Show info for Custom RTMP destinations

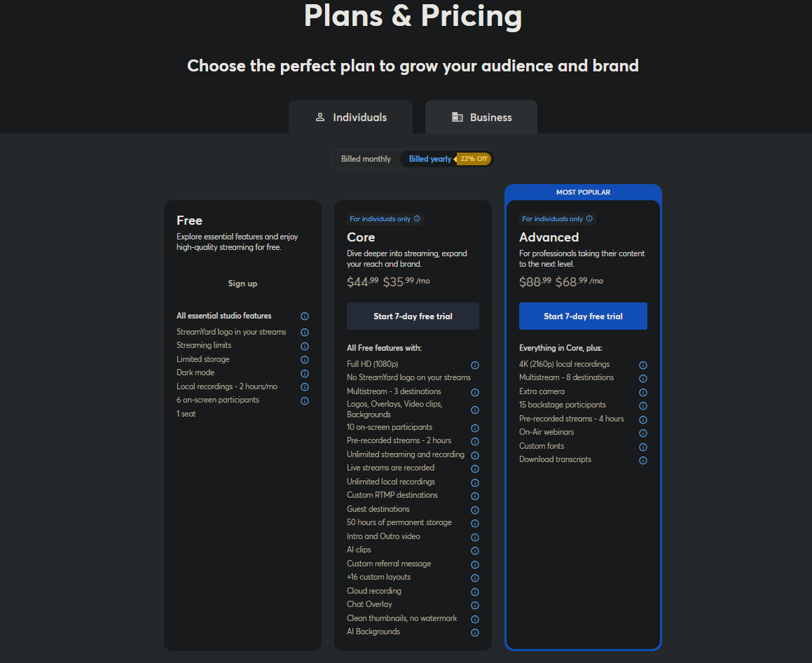[475, 496]
